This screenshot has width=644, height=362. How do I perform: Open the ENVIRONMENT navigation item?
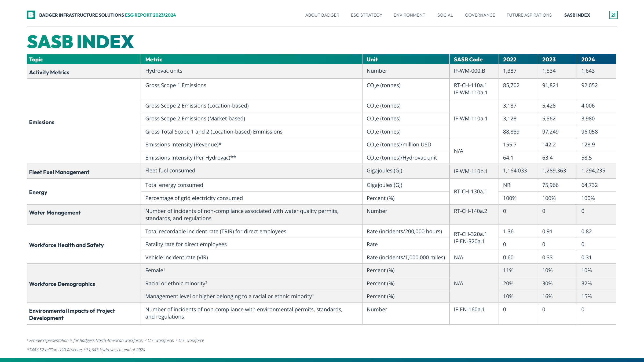(409, 15)
